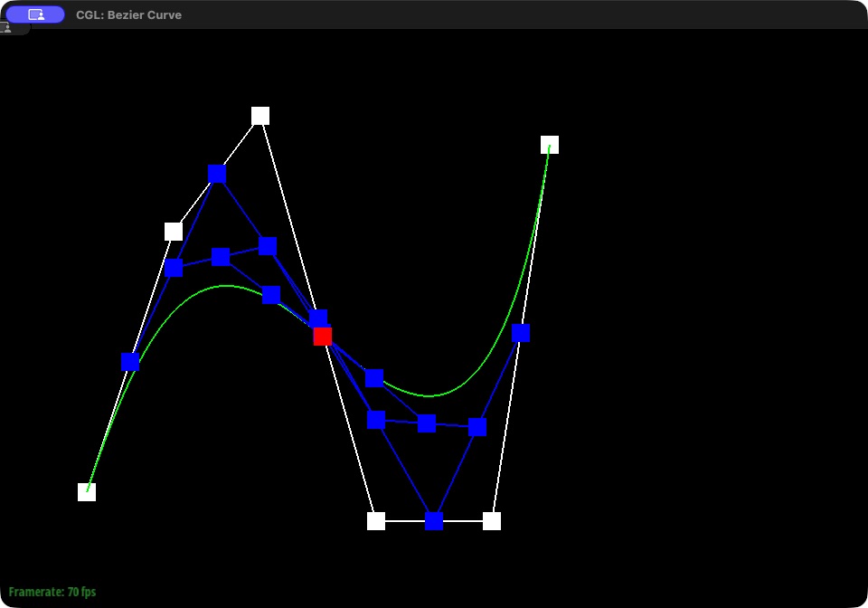Select white control point left of the bottom blue square

click(376, 521)
